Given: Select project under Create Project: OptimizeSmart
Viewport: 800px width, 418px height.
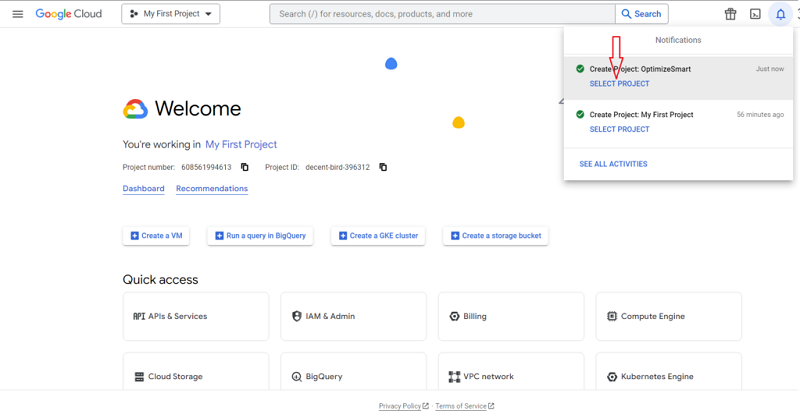Looking at the screenshot, I should point(619,84).
